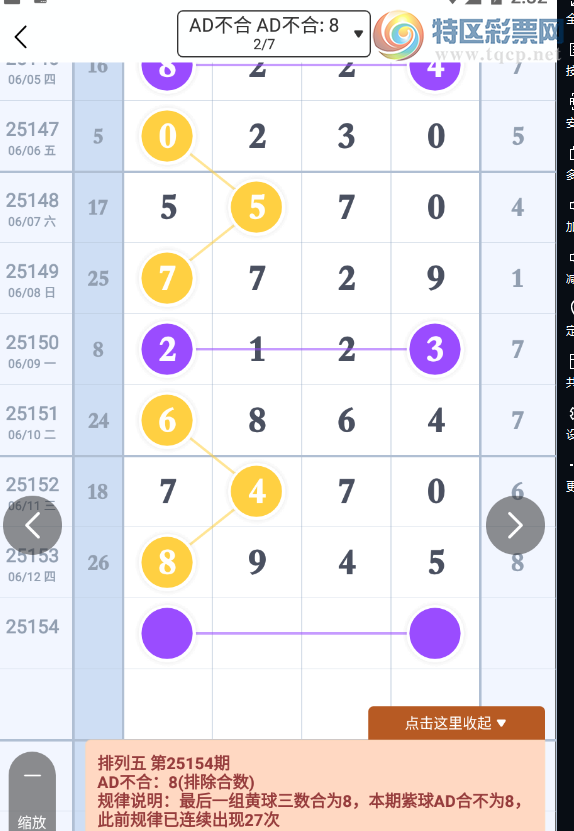Click the minus zoom 缩放 button
The height and width of the screenshot is (831, 574).
(x=32, y=792)
